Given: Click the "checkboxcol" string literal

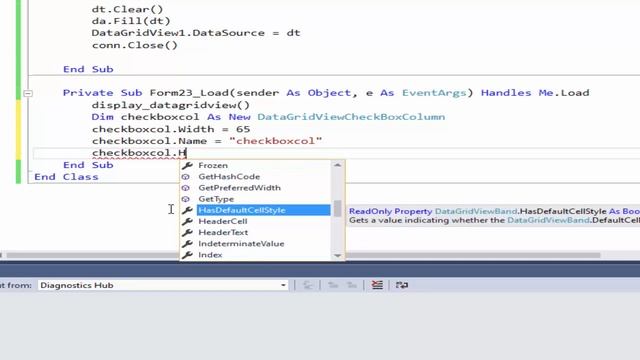Looking at the screenshot, I should (x=276, y=141).
